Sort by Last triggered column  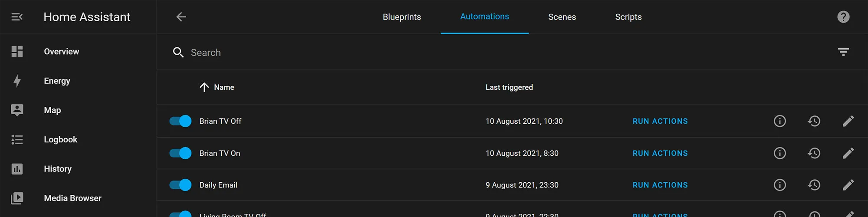(509, 87)
